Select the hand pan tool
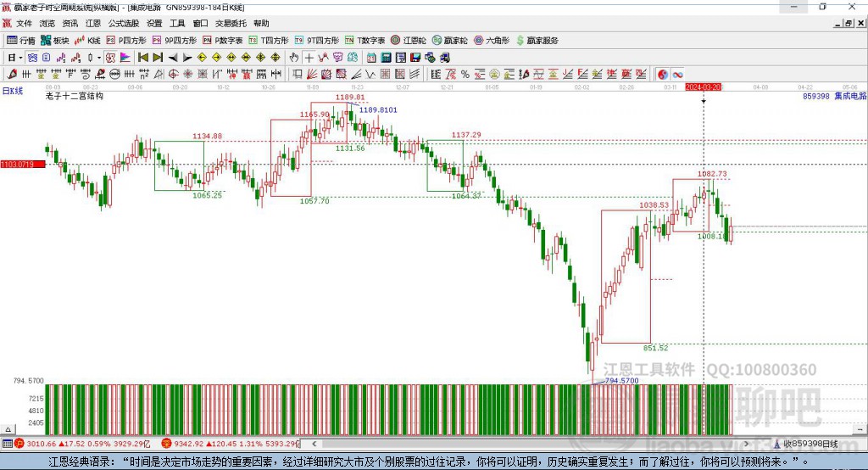Screen dimensions: 868x470 coord(294,57)
